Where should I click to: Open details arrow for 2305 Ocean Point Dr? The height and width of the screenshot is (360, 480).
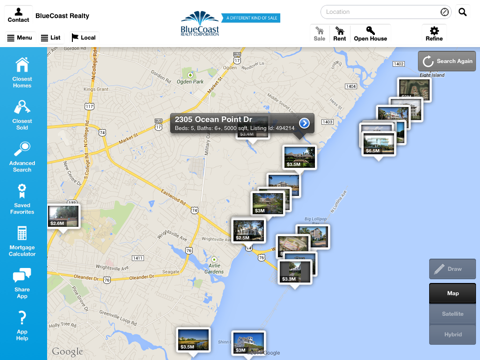click(x=304, y=123)
